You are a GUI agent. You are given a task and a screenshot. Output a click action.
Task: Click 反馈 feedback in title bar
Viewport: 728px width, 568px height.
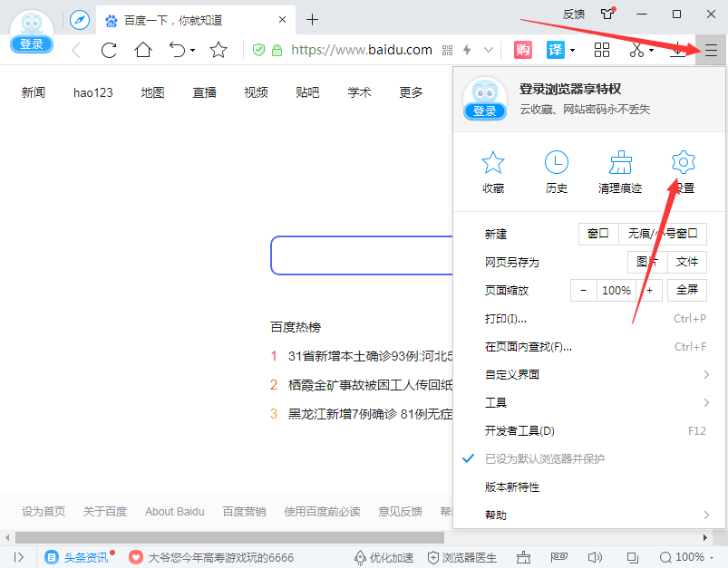tap(573, 14)
